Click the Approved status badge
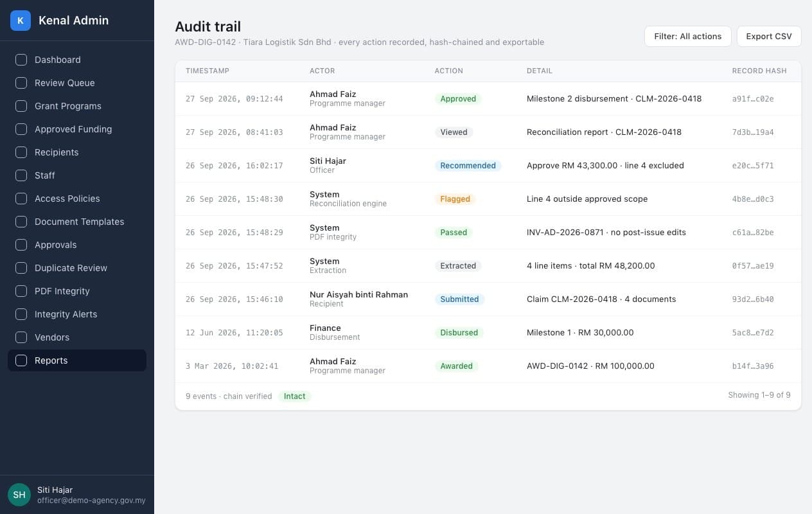This screenshot has height=514, width=812. coord(458,99)
